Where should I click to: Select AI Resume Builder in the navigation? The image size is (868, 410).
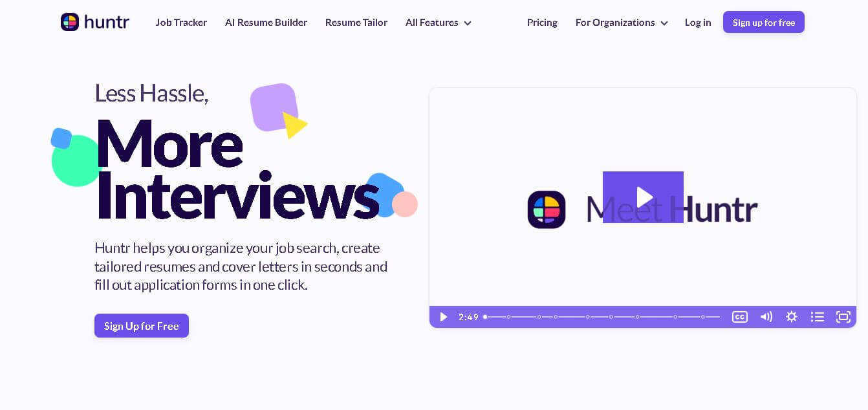(266, 22)
